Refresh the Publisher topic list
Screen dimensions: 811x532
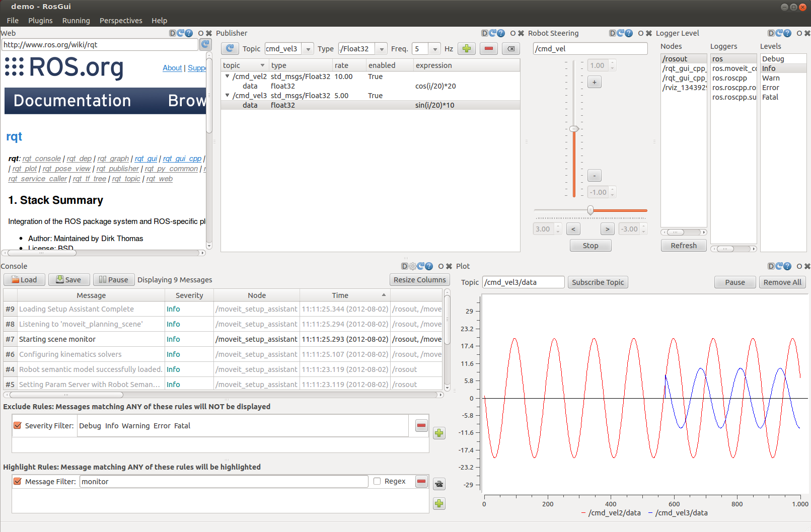230,49
